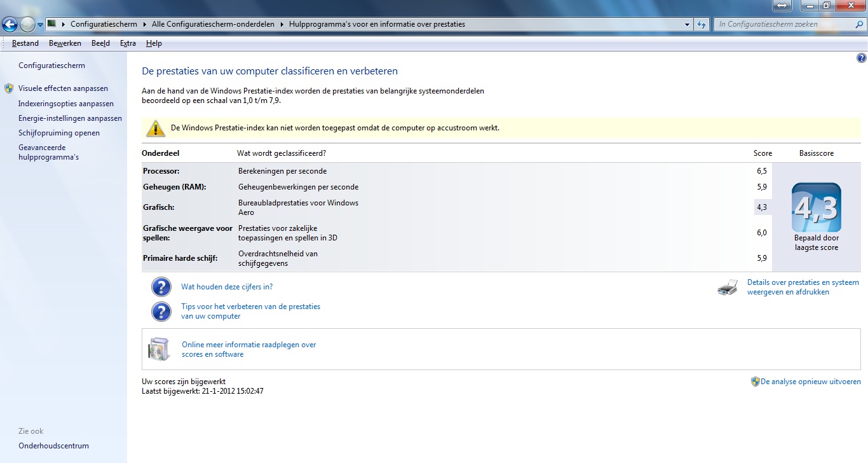Click the 4,3 Basisscore badge
The image size is (868, 463).
[816, 208]
